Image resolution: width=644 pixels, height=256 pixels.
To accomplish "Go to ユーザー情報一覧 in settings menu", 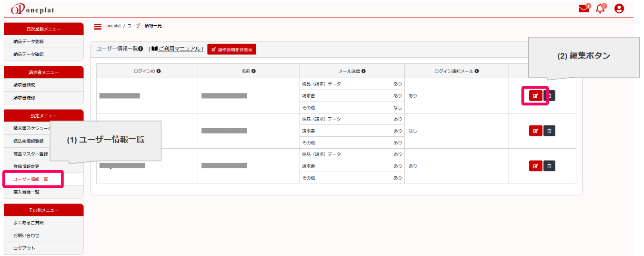I will click(30, 179).
